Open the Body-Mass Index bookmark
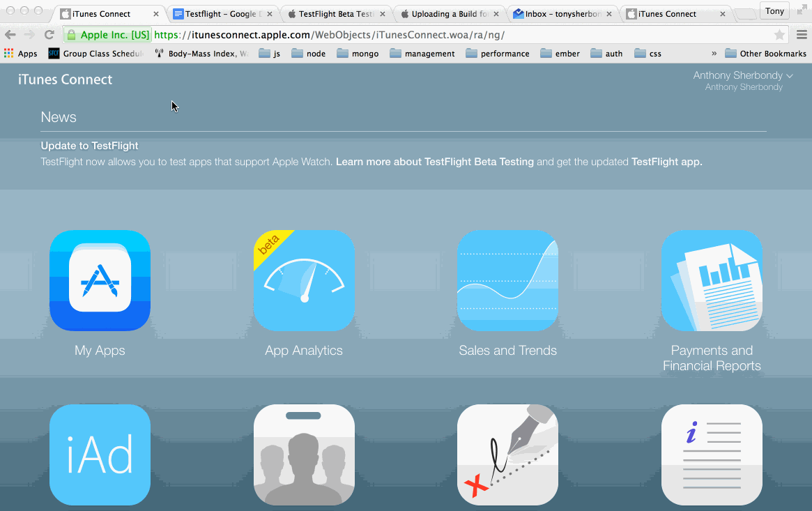The image size is (812, 511). point(201,53)
